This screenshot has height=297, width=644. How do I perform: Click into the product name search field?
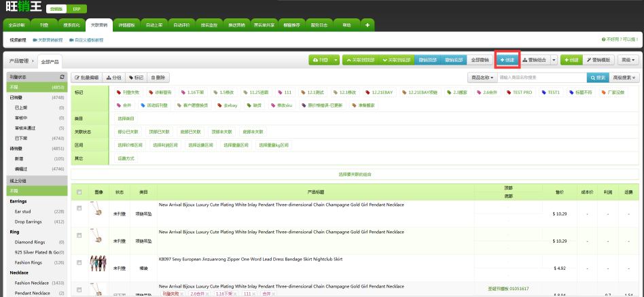click(542, 77)
